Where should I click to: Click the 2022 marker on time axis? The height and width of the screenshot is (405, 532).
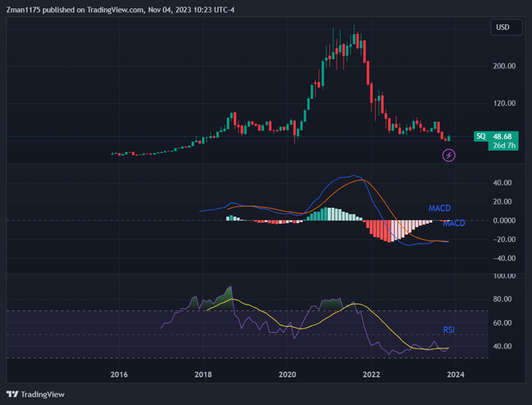pos(371,375)
